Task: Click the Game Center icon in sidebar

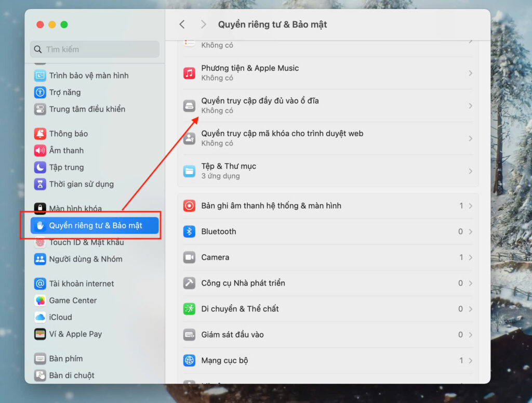Action: [x=40, y=301]
